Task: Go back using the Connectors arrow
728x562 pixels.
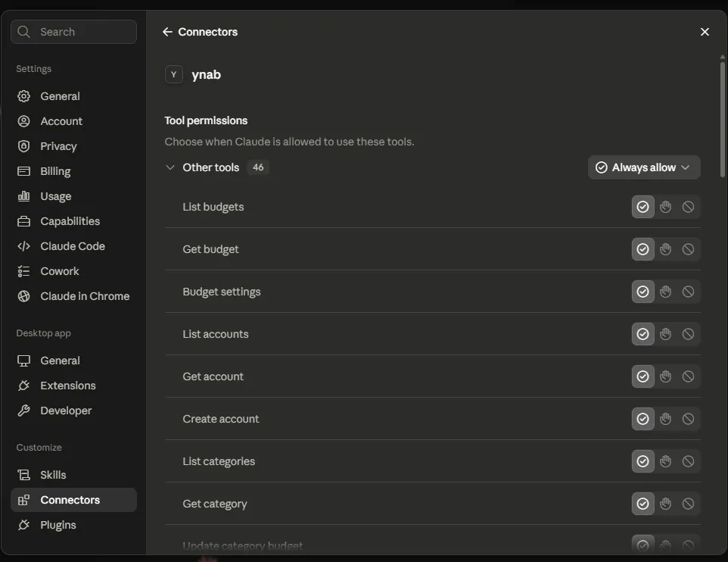Action: coord(167,32)
